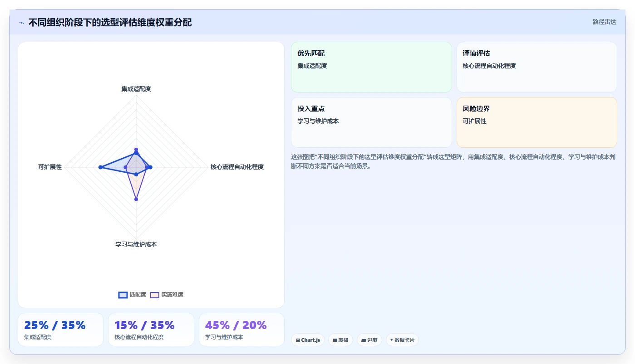This screenshot has width=635, height=364.
Task: Open the 25% / 35% 集成适配度 stat card
Action: (60, 330)
